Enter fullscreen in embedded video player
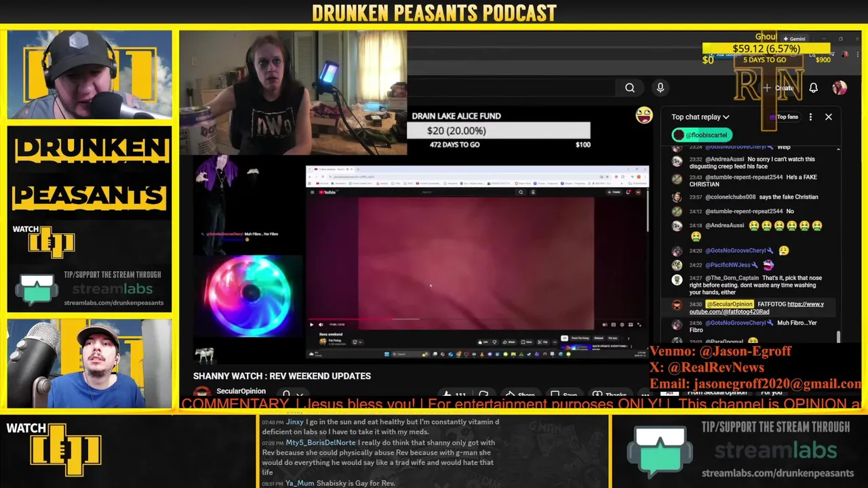Image resolution: width=868 pixels, height=488 pixels. (639, 325)
